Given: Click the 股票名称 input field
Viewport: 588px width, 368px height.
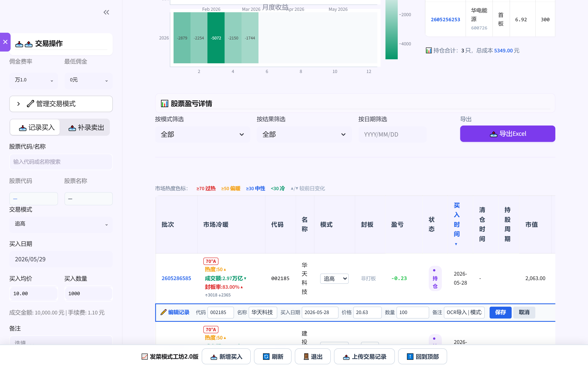Looking at the screenshot, I should point(88,199).
